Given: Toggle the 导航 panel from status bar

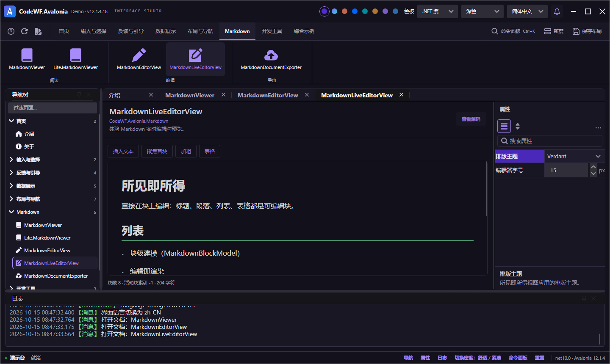Looking at the screenshot, I should click(x=408, y=358).
